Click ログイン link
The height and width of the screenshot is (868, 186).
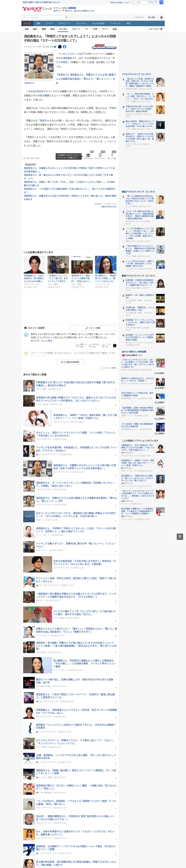tap(57, 11)
